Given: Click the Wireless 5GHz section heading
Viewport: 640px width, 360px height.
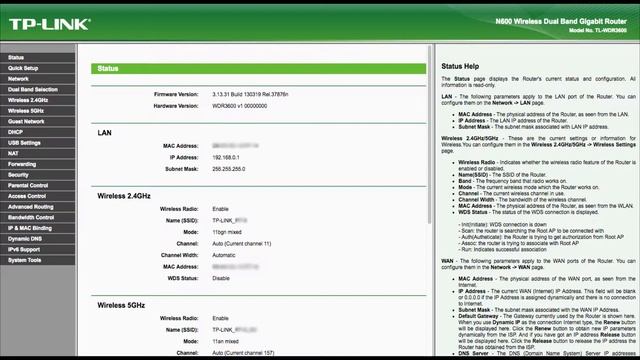Looking at the screenshot, I should point(121,305).
